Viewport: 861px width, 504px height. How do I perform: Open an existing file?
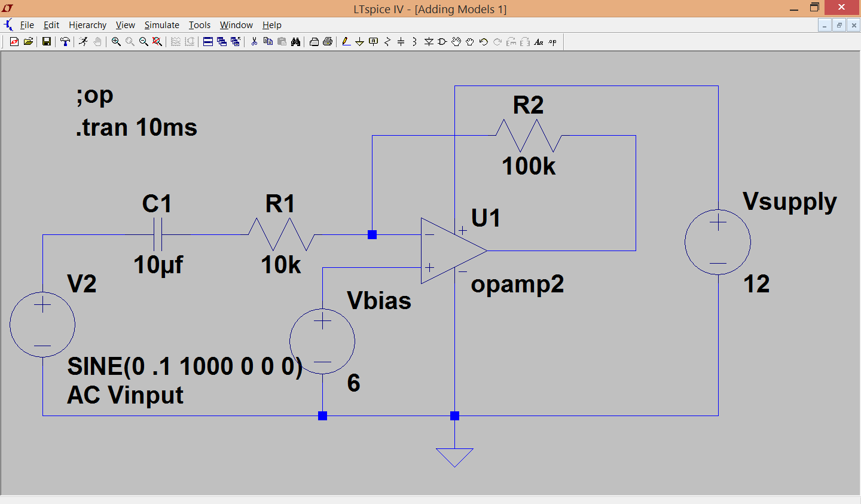pos(28,41)
